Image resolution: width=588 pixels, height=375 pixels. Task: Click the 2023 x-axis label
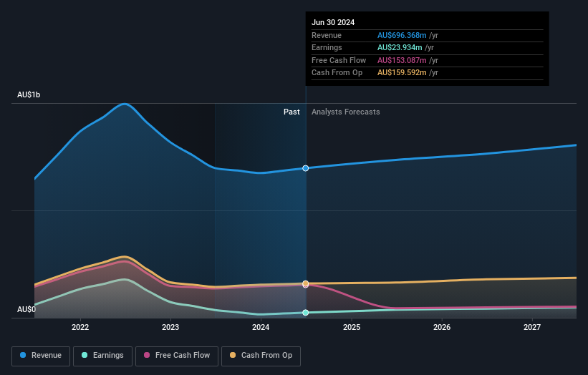tap(170, 328)
